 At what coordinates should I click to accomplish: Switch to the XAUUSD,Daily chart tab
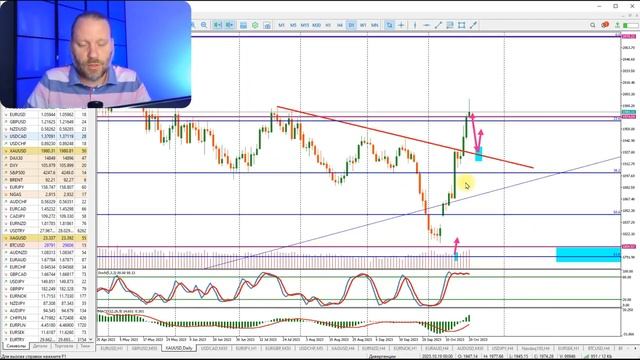[179, 349]
